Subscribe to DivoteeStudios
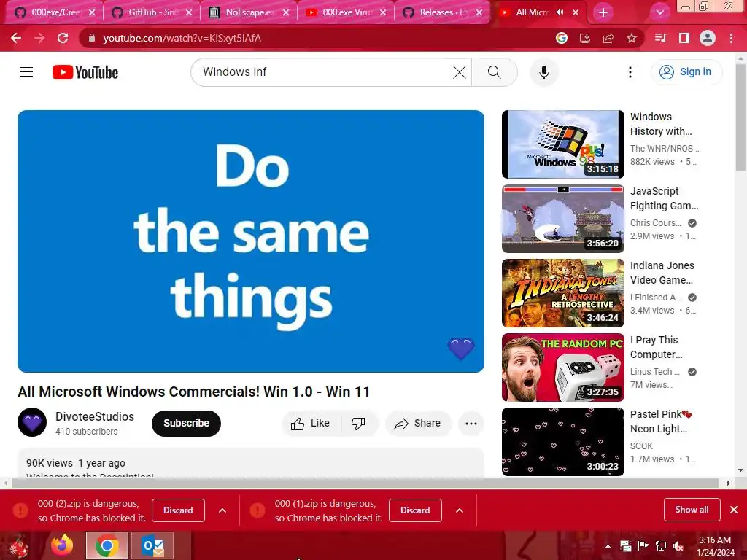 186,424
